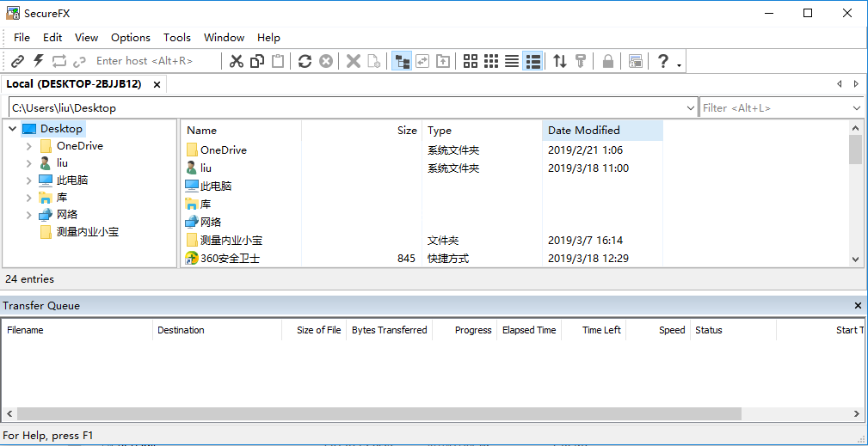
Task: Click the Up one folder icon
Action: [x=443, y=61]
